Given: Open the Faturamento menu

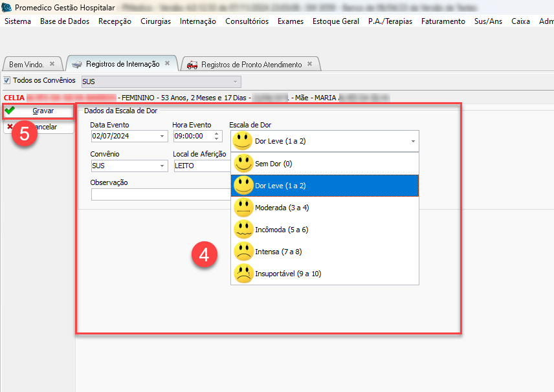Looking at the screenshot, I should tap(443, 21).
